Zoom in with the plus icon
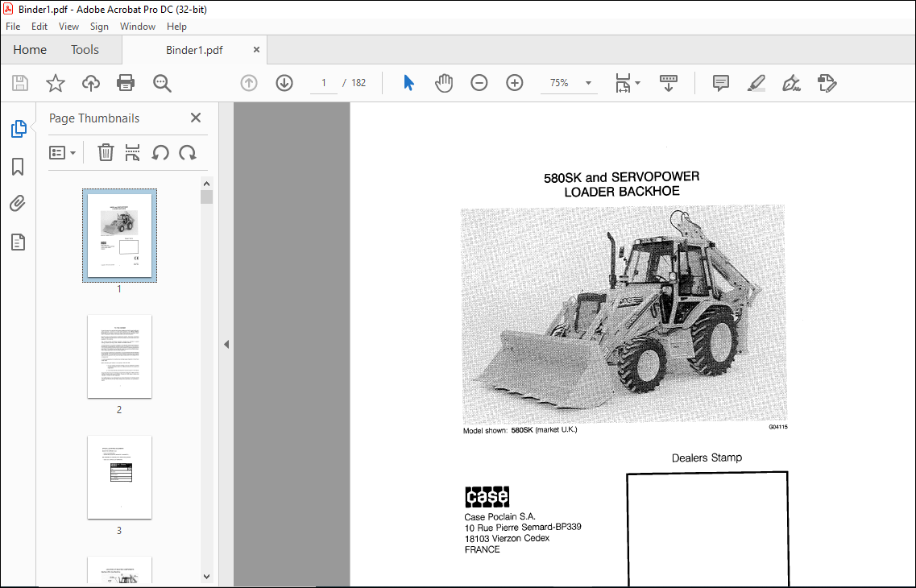Image resolution: width=916 pixels, height=588 pixels. click(x=515, y=83)
